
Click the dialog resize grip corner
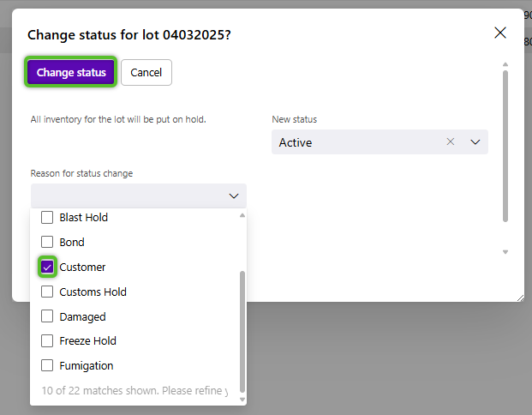click(x=519, y=297)
